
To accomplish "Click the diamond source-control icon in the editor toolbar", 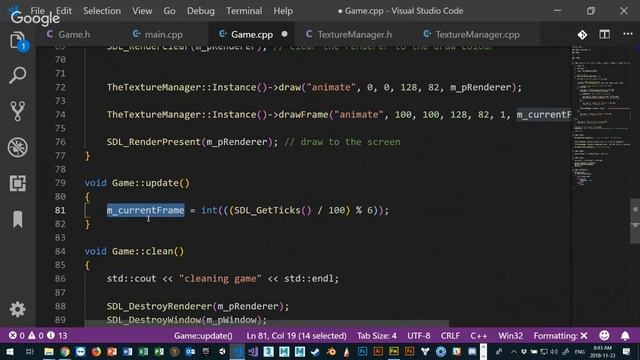I will coord(582,35).
